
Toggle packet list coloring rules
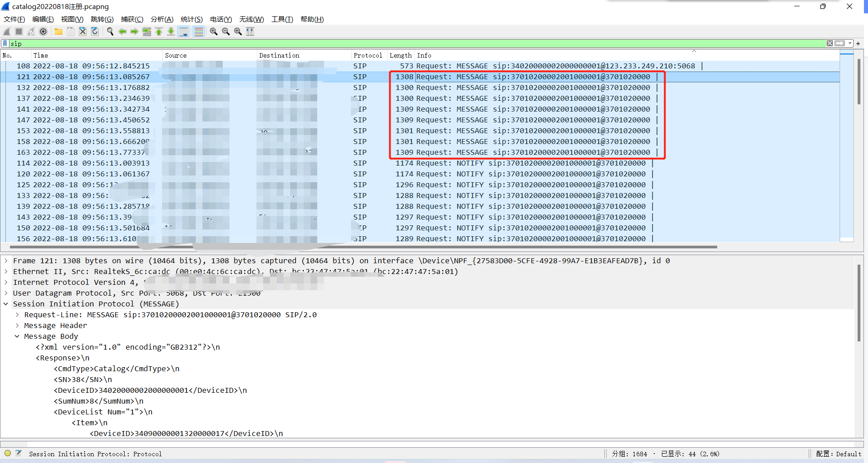(198, 31)
